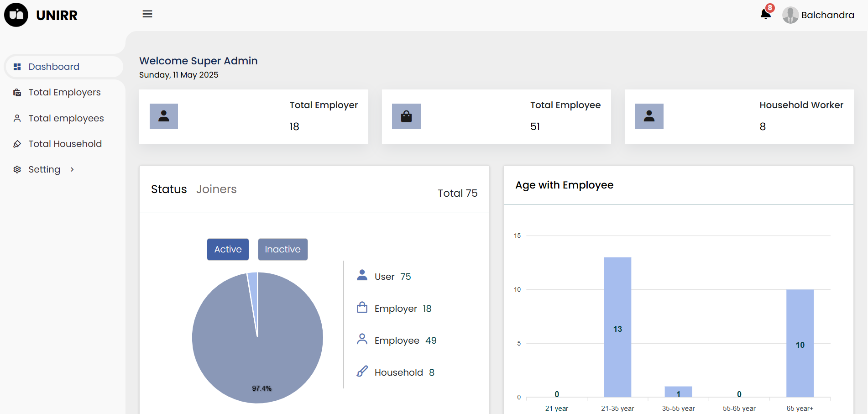
Task: Click the Balchandra profile avatar
Action: (790, 15)
